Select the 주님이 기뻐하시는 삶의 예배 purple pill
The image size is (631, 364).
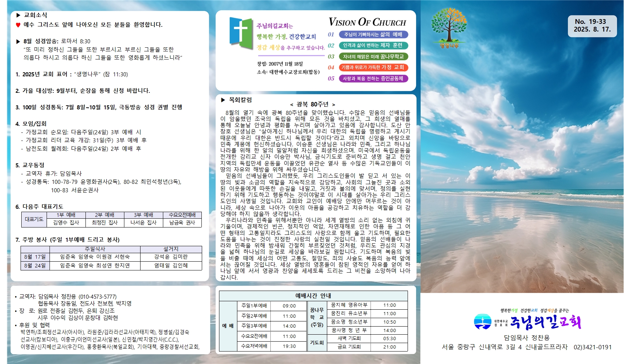click(x=373, y=34)
